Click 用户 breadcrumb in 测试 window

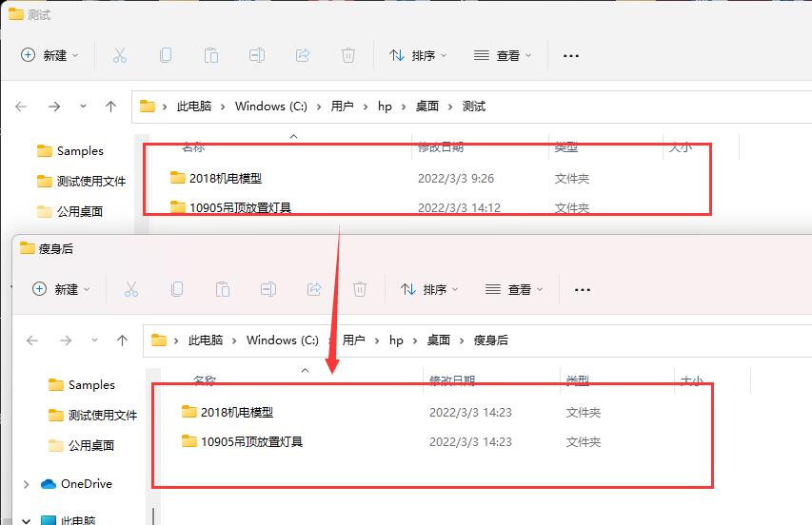[343, 106]
